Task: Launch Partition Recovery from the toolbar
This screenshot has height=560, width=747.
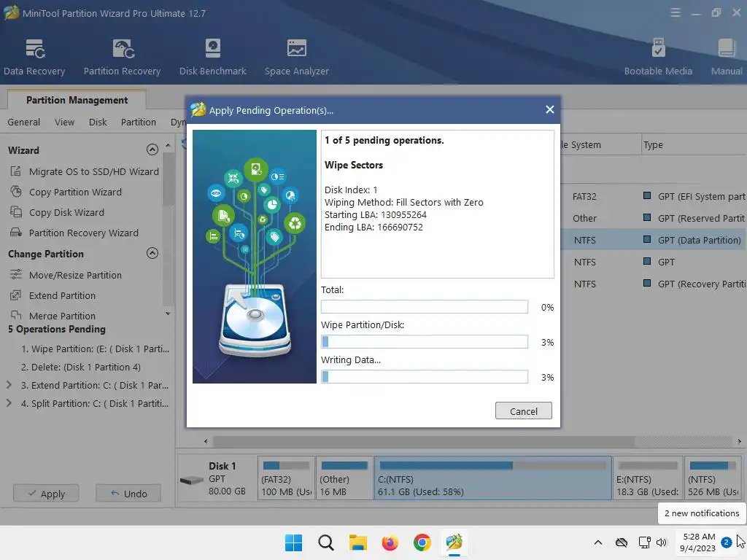Action: pos(122,57)
